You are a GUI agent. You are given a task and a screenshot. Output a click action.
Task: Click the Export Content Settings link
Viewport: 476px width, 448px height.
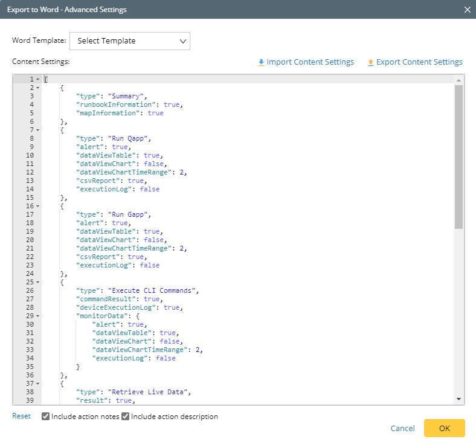pos(419,62)
